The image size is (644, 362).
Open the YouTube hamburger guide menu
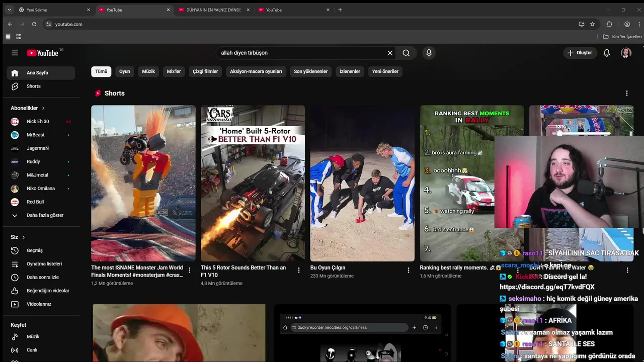point(15,53)
